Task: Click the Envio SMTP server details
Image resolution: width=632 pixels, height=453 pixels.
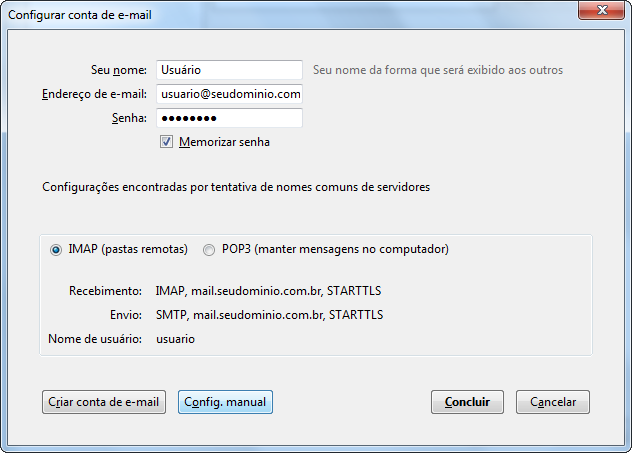Action: (270, 315)
